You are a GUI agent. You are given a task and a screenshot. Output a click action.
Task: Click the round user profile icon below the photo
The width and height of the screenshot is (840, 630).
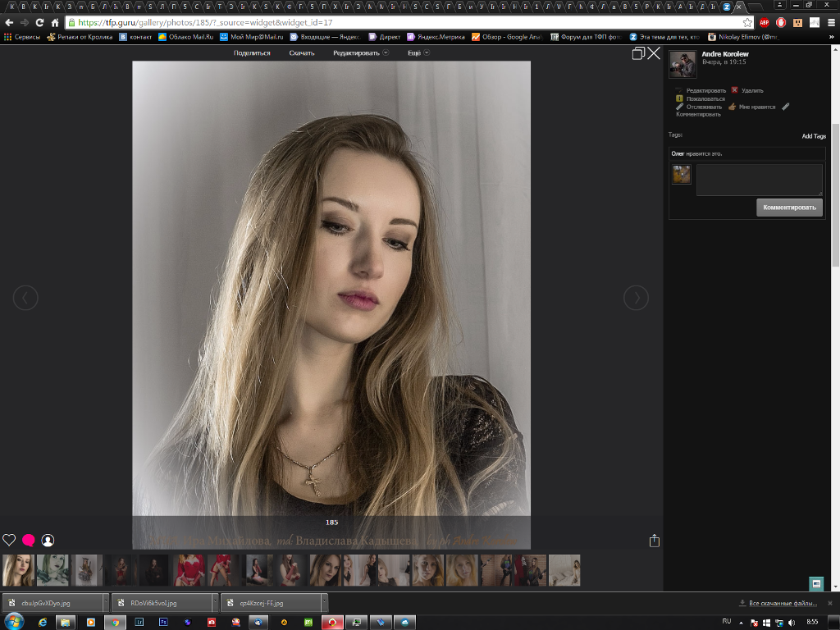coord(48,540)
